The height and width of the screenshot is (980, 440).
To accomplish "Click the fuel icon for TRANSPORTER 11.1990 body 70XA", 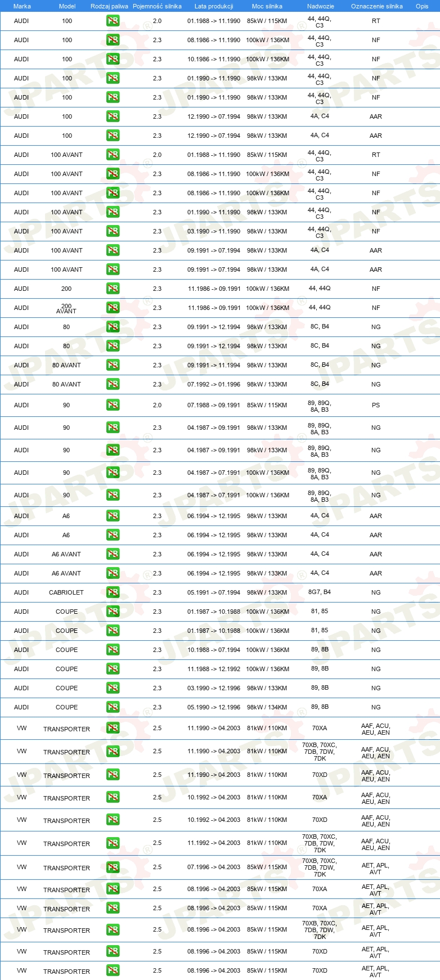I will pyautogui.click(x=113, y=729).
